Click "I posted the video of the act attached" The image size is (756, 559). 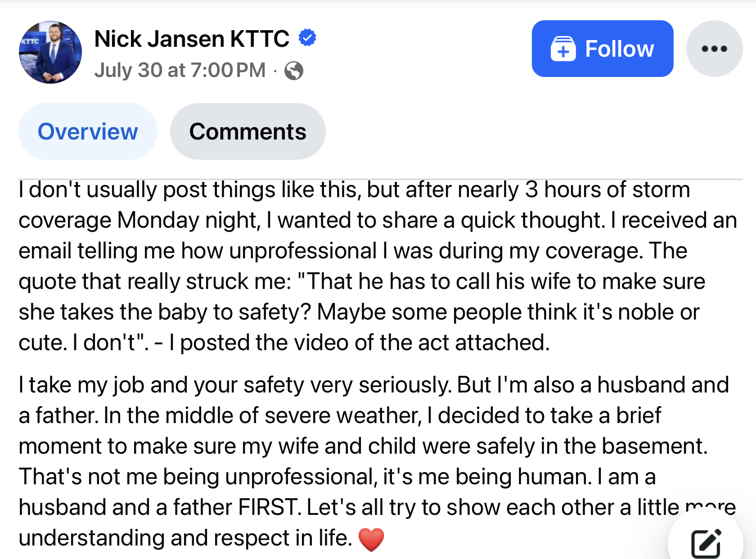pyautogui.click(x=359, y=343)
